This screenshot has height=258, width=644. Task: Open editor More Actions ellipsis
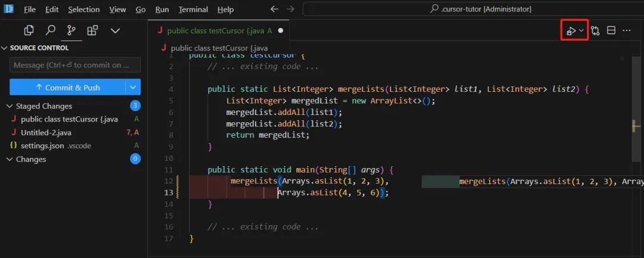pos(626,30)
